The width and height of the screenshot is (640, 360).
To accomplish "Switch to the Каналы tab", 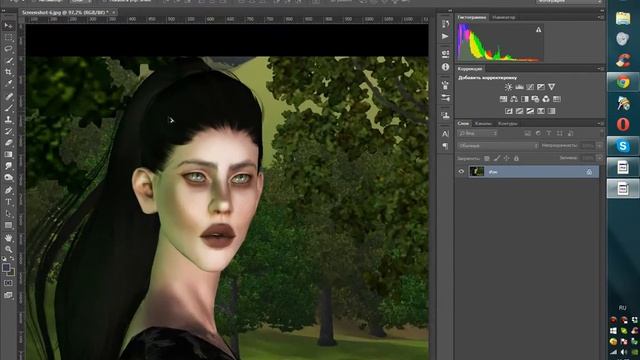I will click(483, 123).
